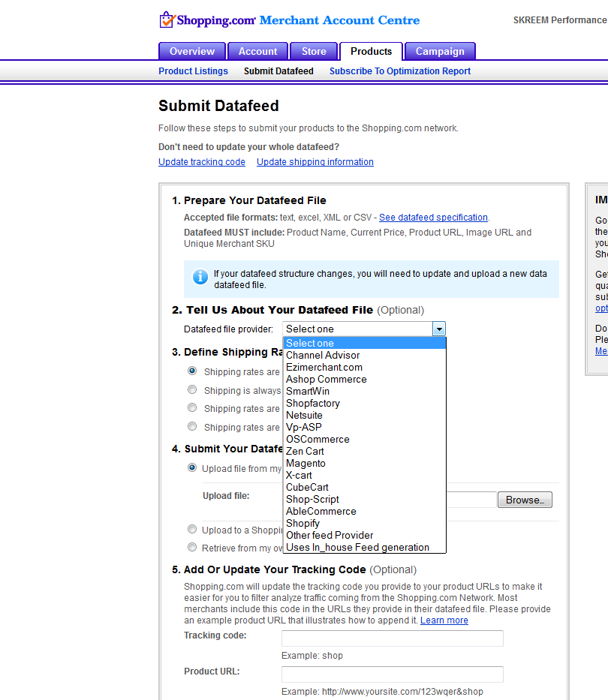Choose Channel Advisor from the list
Viewport: 608px width, 700px height.
(x=365, y=356)
